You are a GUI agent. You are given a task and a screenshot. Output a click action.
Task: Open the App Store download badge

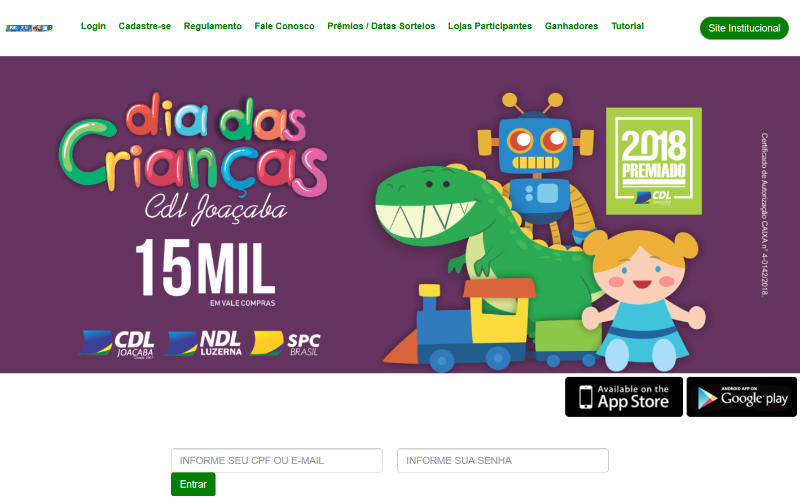(x=623, y=397)
